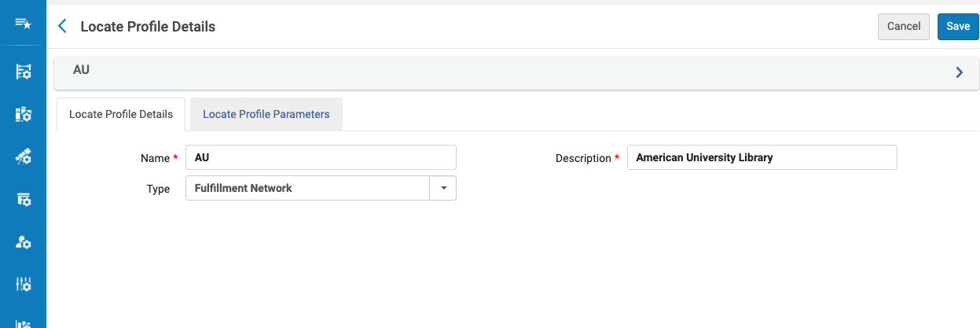Click the Fulfillment Network combo box
The height and width of the screenshot is (328, 980).
[x=307, y=188]
